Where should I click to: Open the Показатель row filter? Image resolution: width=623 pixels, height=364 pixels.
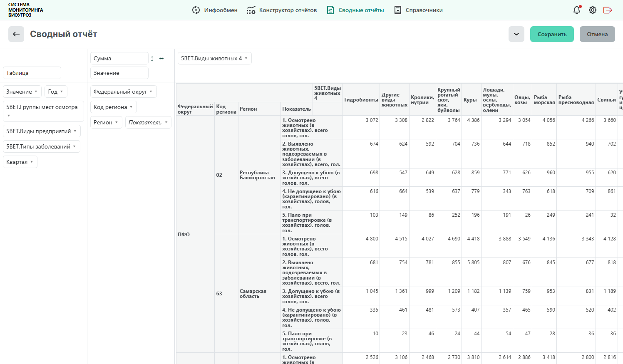148,122
